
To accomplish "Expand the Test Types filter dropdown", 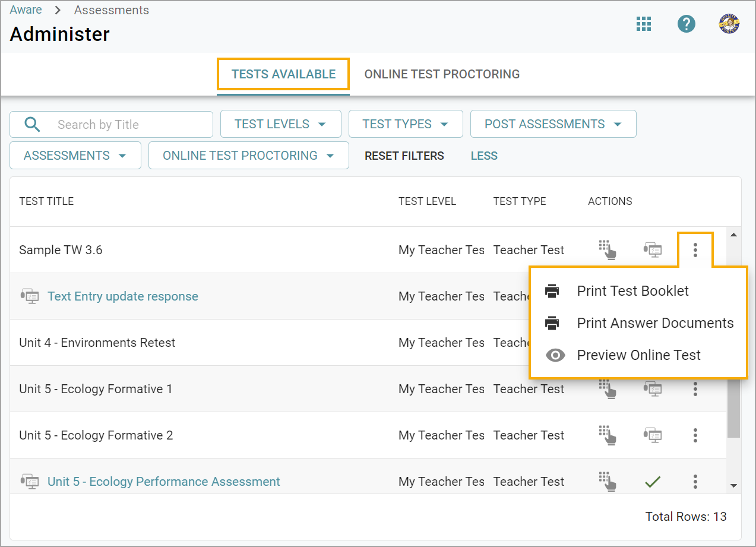I will click(405, 124).
